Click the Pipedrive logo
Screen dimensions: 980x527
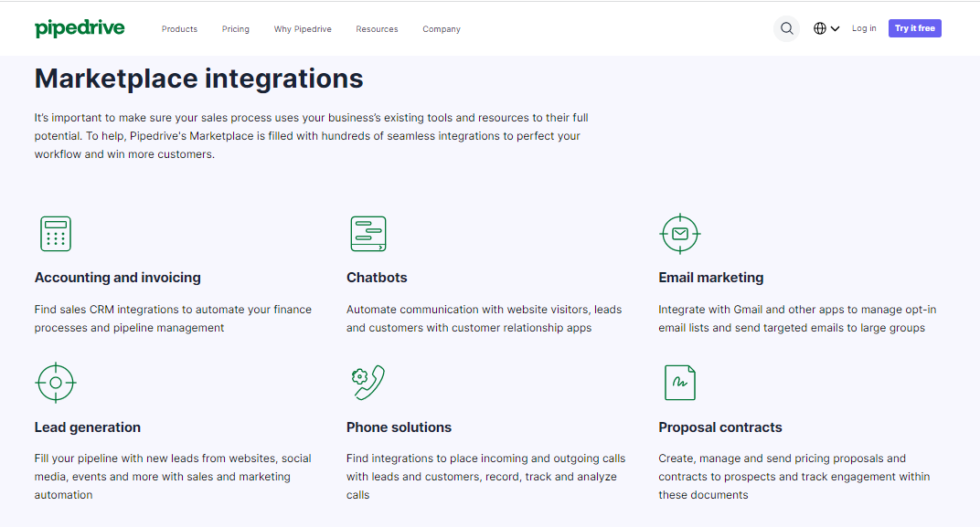(x=80, y=28)
